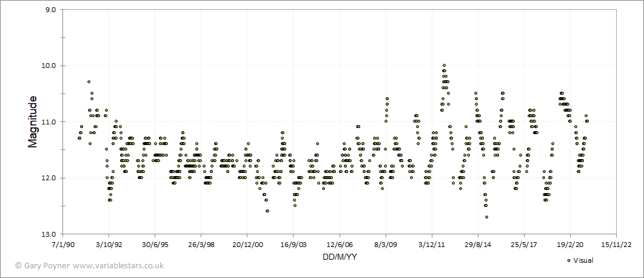Click the date label 15/11/22
Screen dimensions: 644x278
616,244
